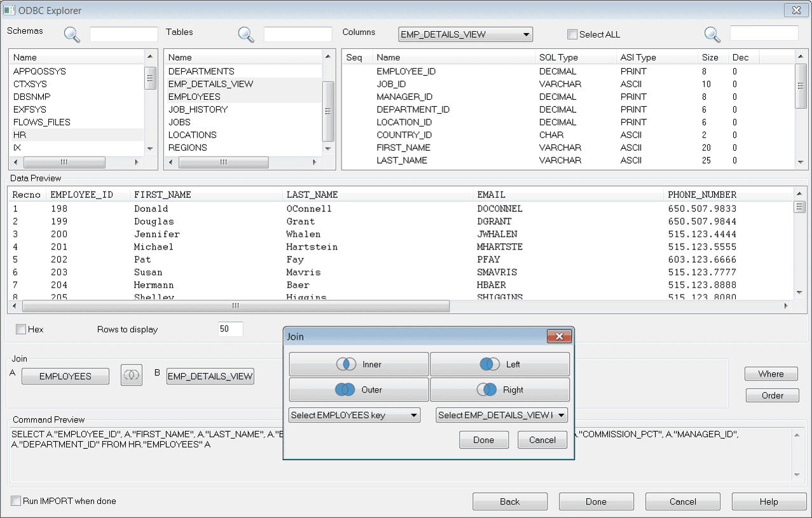Open the EMP_DETAILS_VIEW columns dropdown

465,34
